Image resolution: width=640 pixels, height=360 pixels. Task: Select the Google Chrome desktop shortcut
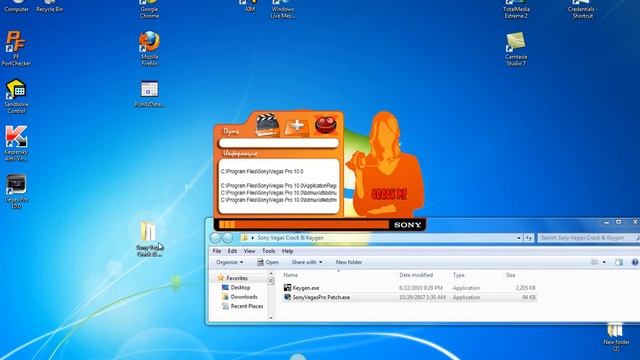pyautogui.click(x=149, y=10)
